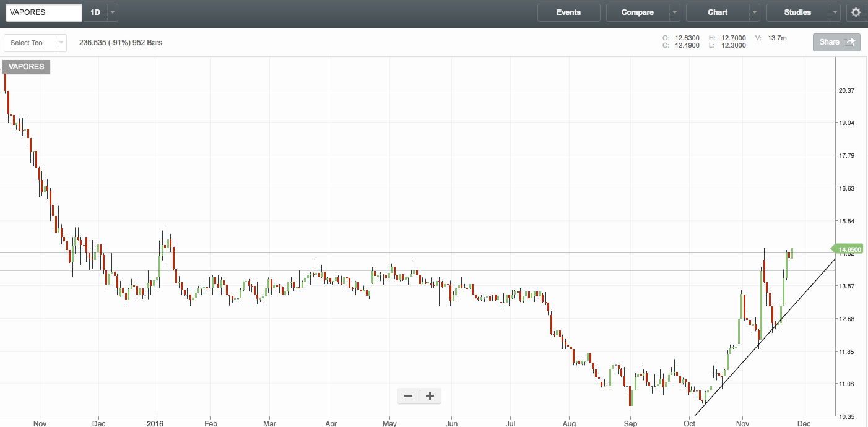
Task: Click the low value 12.3000
Action: (x=734, y=45)
